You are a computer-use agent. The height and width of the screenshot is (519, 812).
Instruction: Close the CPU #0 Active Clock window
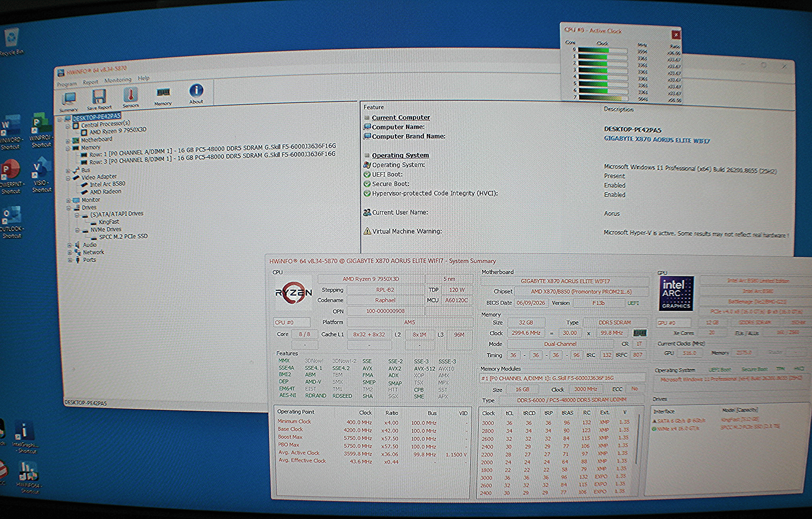pos(676,35)
